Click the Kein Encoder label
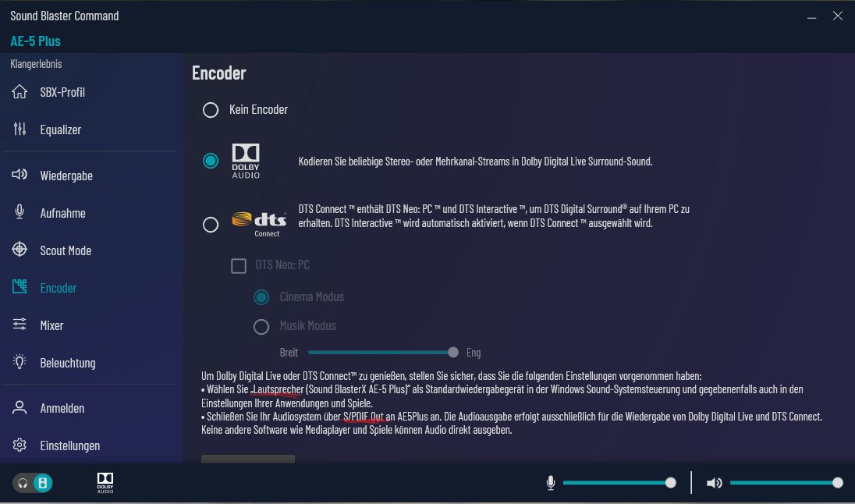 [x=258, y=110]
